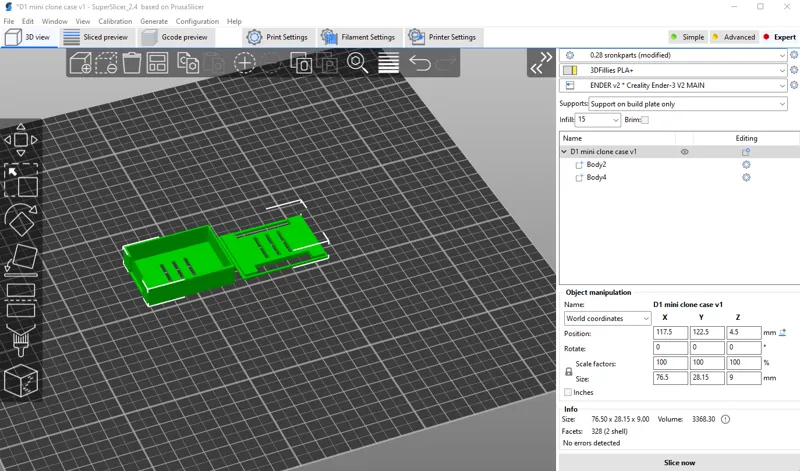Click the filament color swatch

(x=570, y=70)
